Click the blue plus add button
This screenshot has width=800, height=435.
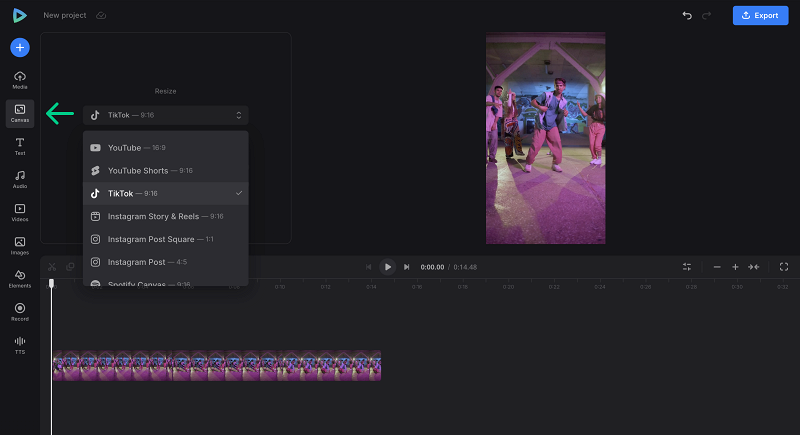(x=20, y=47)
